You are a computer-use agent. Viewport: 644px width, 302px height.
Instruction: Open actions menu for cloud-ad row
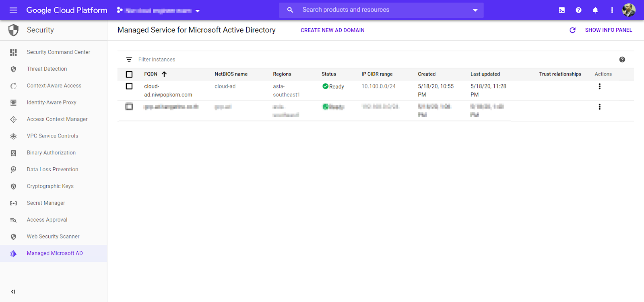pyautogui.click(x=599, y=86)
